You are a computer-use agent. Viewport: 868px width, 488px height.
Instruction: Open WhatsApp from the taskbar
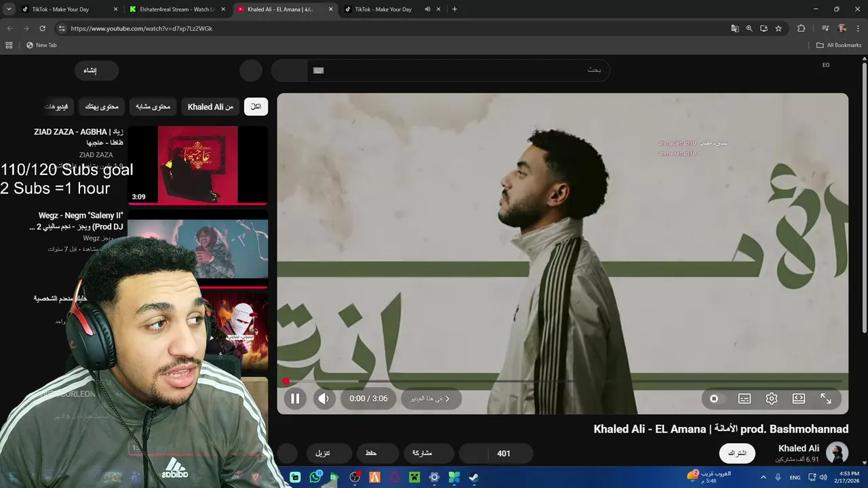315,477
